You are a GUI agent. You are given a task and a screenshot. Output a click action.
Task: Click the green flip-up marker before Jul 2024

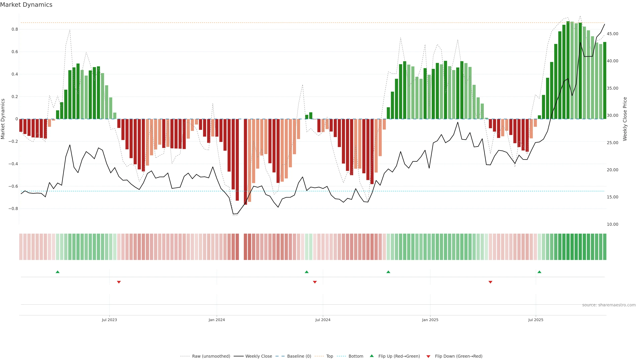pos(307,272)
